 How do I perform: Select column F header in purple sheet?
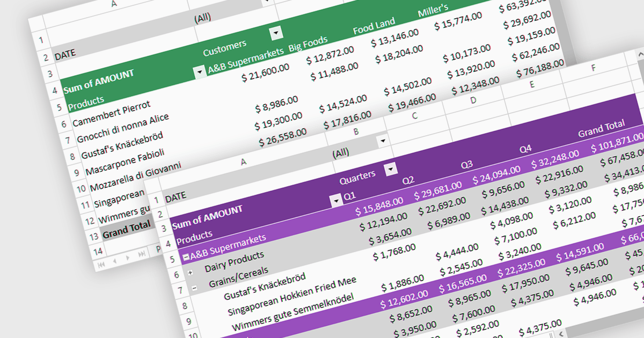(593, 68)
